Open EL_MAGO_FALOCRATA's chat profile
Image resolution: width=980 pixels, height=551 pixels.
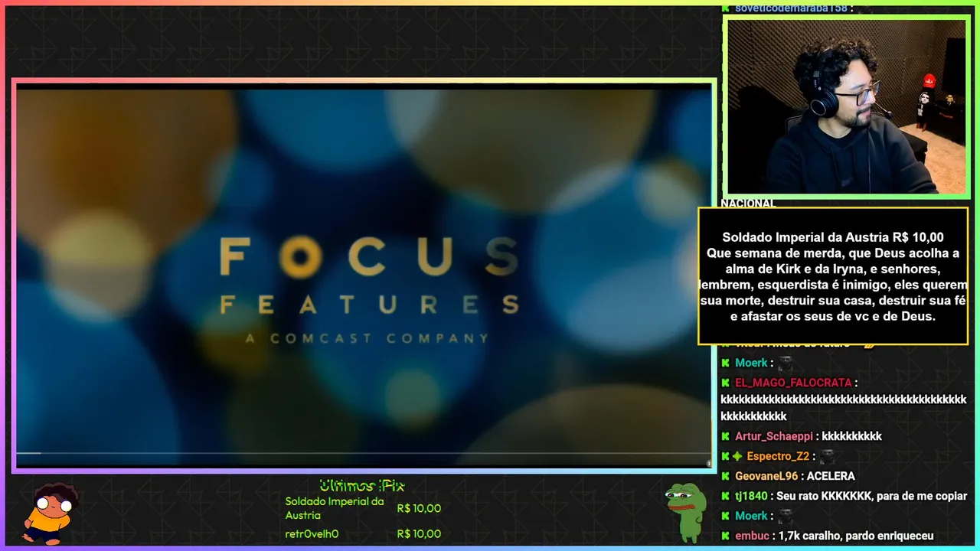point(793,383)
